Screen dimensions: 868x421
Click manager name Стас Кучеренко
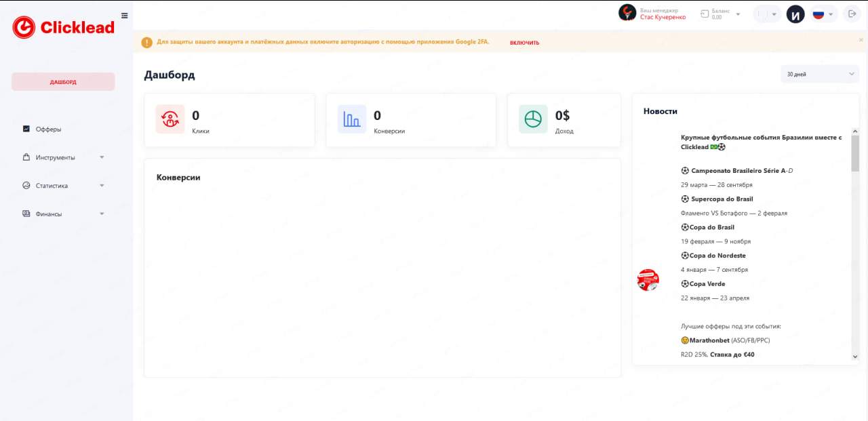663,18
